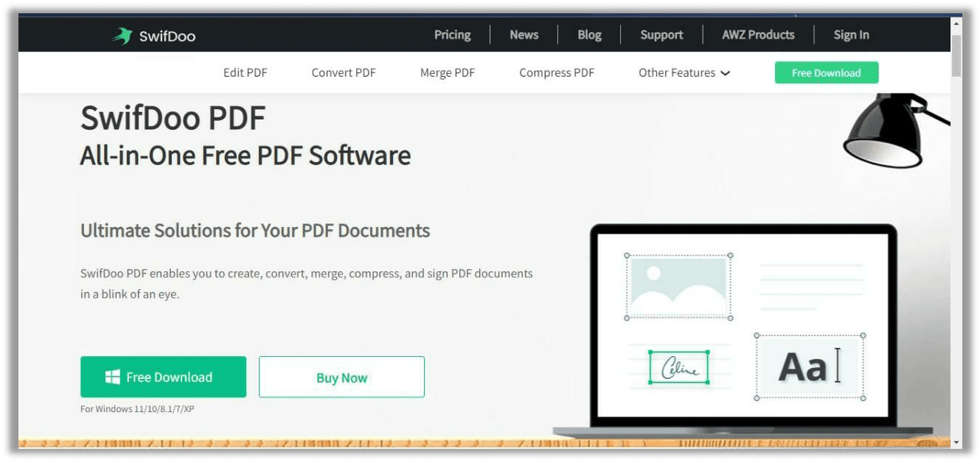Viewport: 980px width, 463px height.
Task: Open the Convert PDF feature page
Action: pyautogui.click(x=344, y=72)
